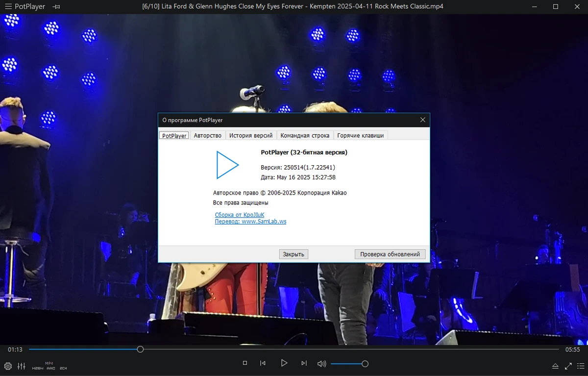Stop playback with the stop button

245,363
